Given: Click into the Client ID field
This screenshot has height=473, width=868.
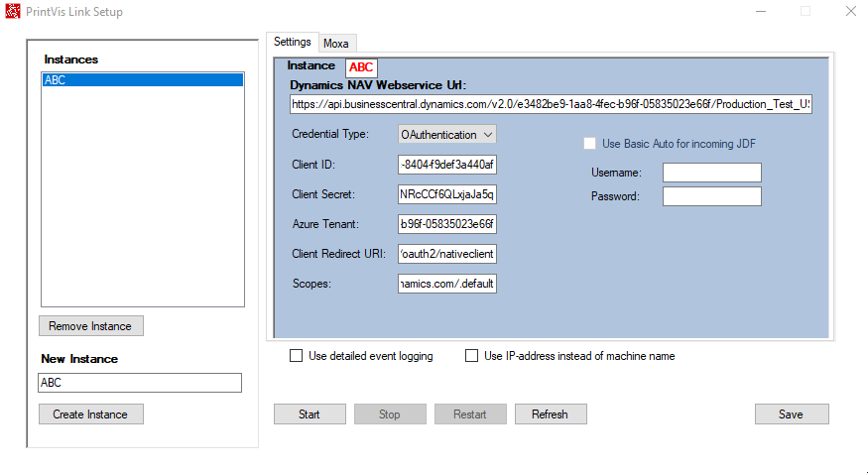Looking at the screenshot, I should 446,164.
